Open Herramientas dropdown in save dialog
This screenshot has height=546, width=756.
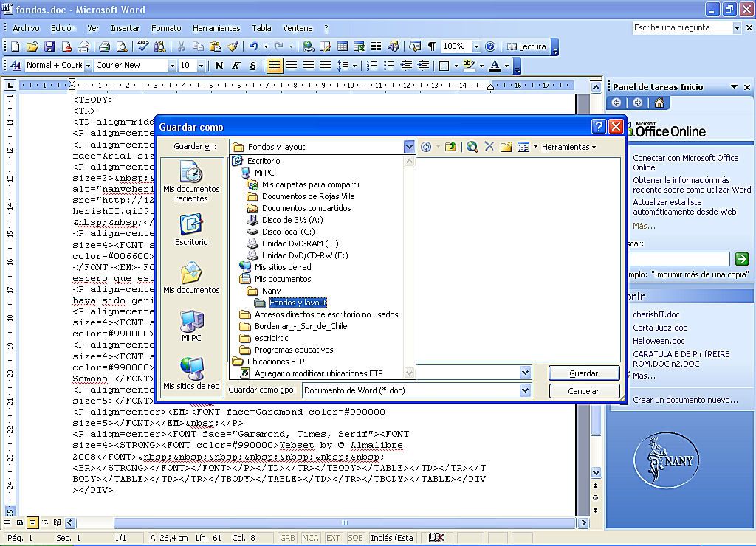pyautogui.click(x=568, y=147)
